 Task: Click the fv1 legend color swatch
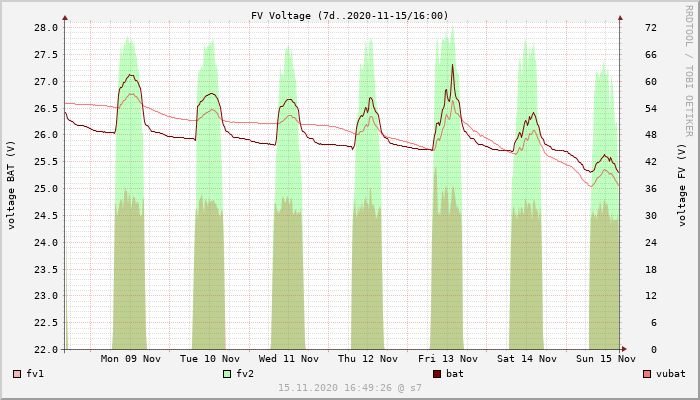coord(17,374)
